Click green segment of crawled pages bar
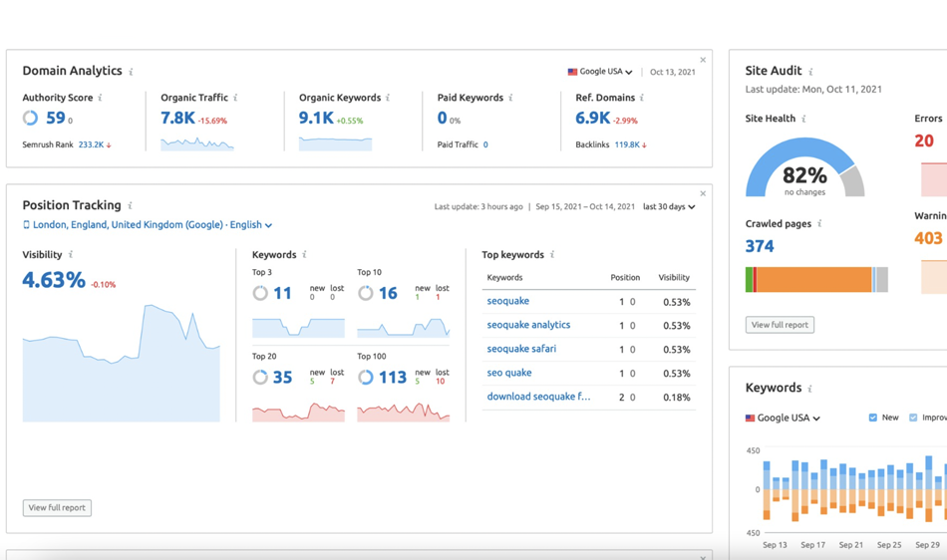Viewport: 947px width, 560px height. [749, 280]
